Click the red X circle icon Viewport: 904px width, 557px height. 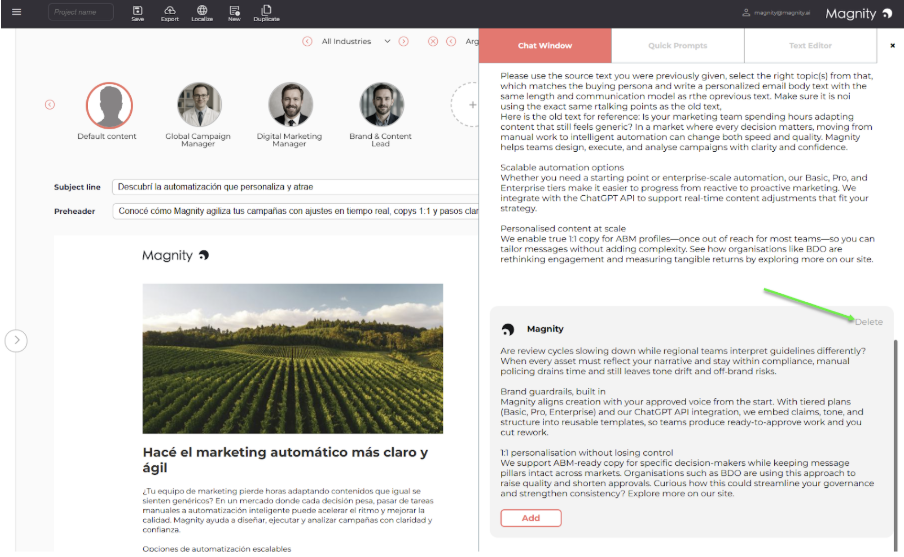pyautogui.click(x=433, y=41)
